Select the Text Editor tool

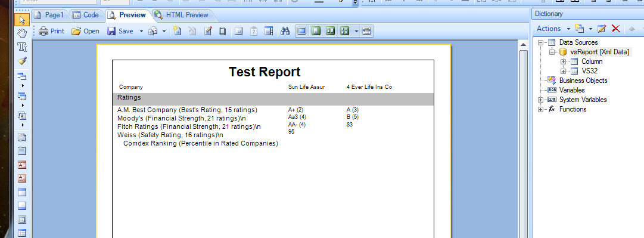[22, 47]
